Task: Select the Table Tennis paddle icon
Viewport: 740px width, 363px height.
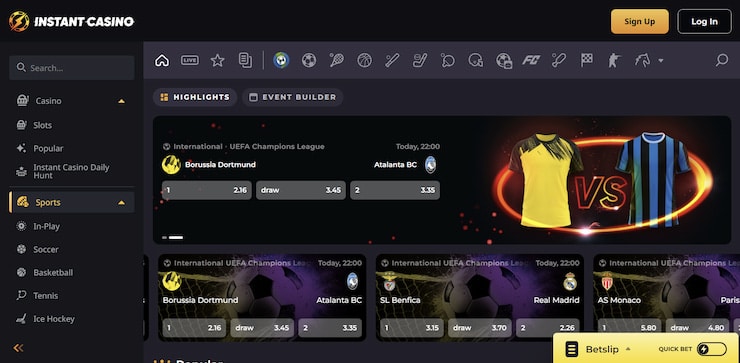Action: click(x=447, y=60)
